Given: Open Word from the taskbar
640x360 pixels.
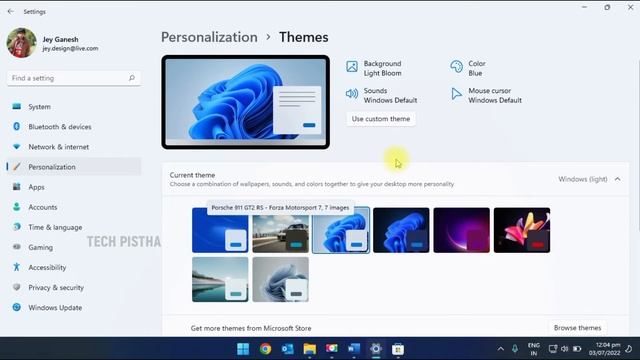Looking at the screenshot, I should tap(353, 349).
